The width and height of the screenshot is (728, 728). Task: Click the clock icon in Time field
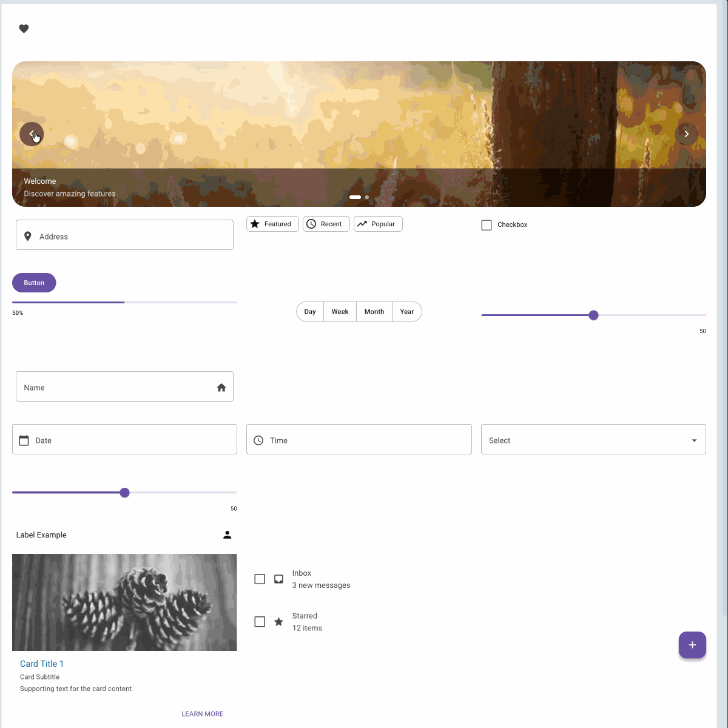258,440
